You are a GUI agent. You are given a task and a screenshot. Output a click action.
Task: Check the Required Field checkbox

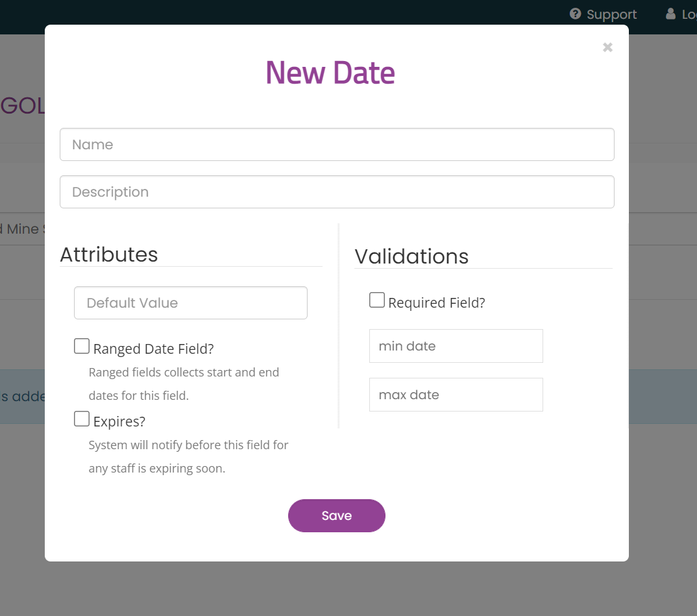(x=377, y=300)
